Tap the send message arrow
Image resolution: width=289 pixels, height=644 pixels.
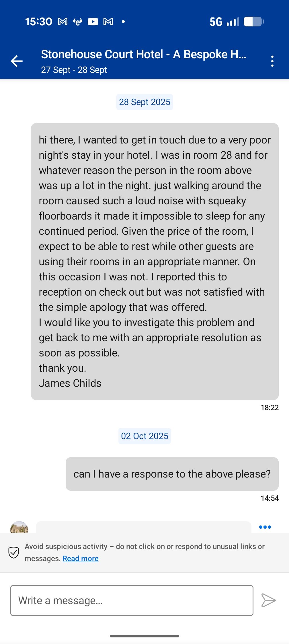point(268,600)
